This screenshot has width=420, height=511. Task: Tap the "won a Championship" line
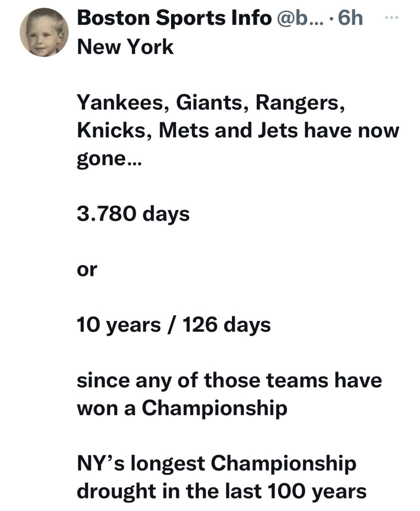182,409
